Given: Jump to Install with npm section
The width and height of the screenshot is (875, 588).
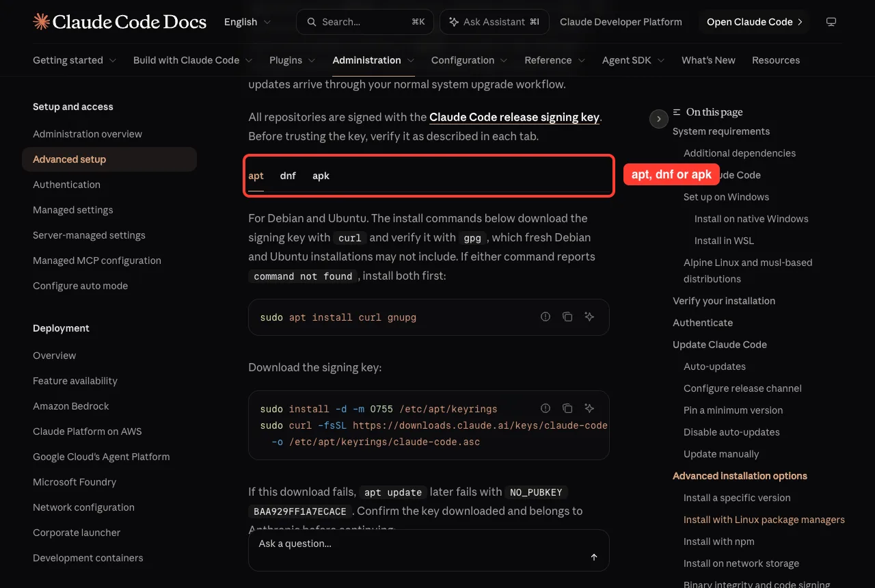Looking at the screenshot, I should pyautogui.click(x=719, y=542).
